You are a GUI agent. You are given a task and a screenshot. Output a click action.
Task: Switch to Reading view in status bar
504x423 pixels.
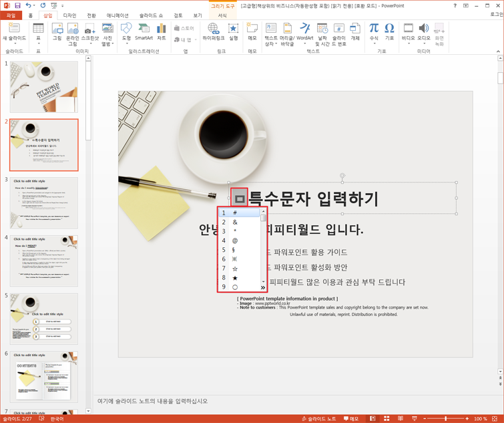tap(401, 418)
